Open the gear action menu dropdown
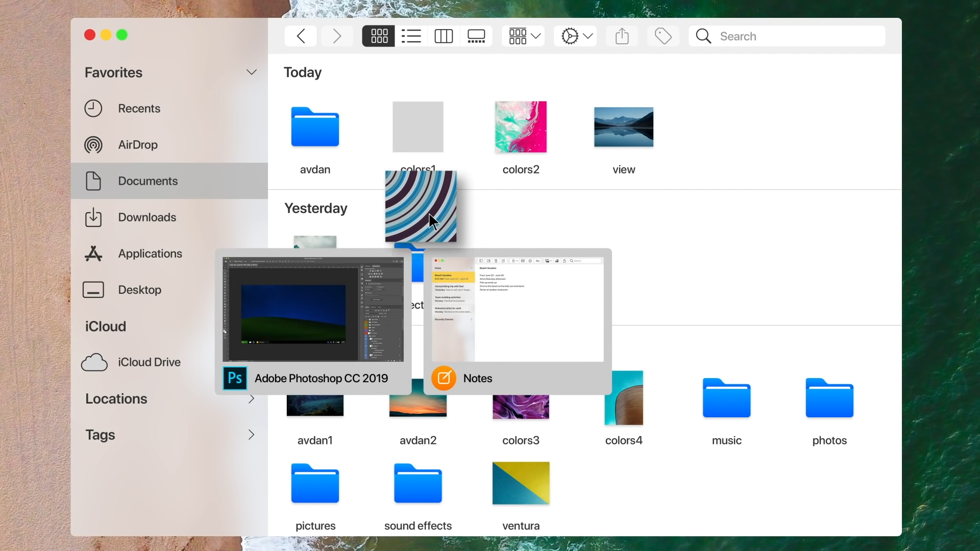Screen dimensions: 980x551 click(575, 36)
